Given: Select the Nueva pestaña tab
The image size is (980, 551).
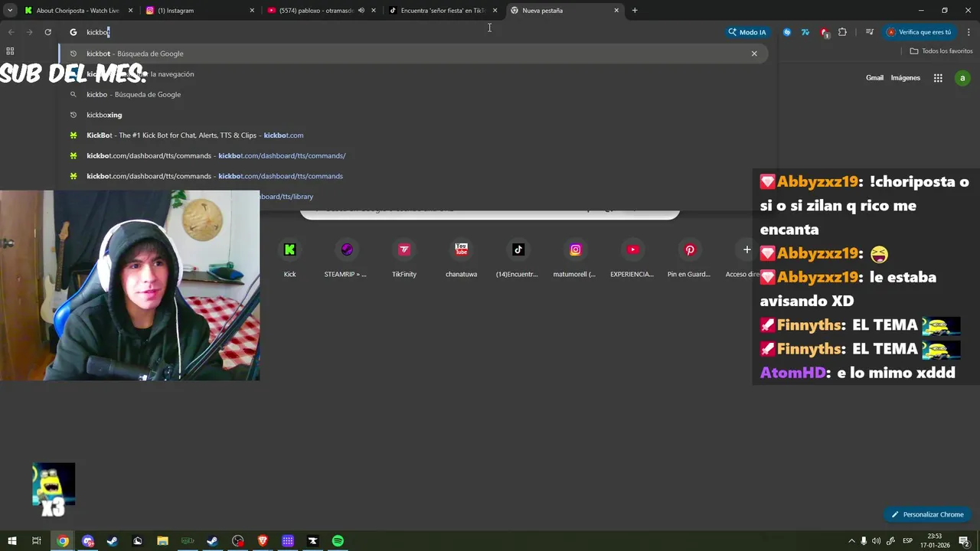Looking at the screenshot, I should (x=565, y=11).
